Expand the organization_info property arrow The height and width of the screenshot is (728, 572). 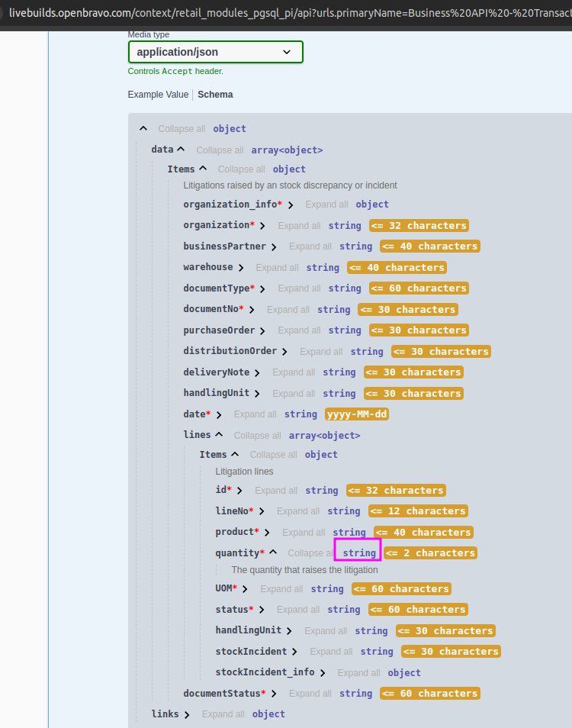point(291,205)
